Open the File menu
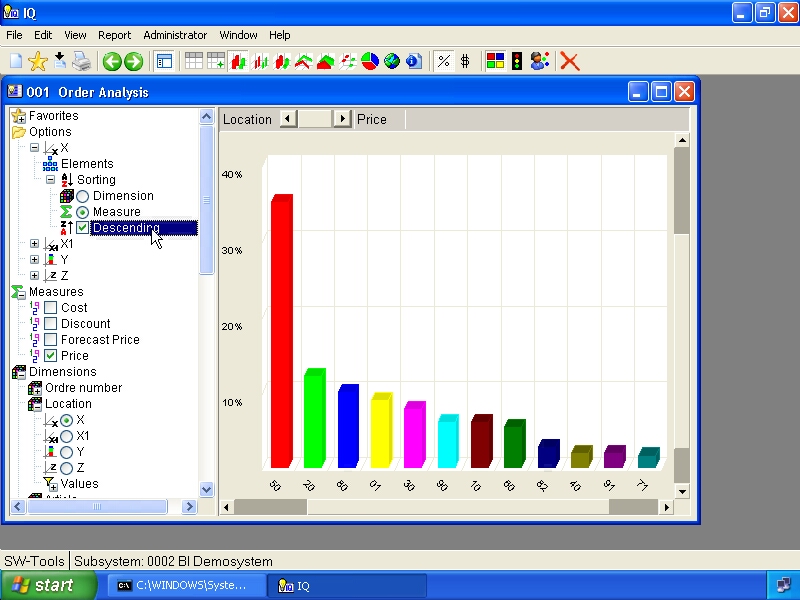 coord(14,35)
